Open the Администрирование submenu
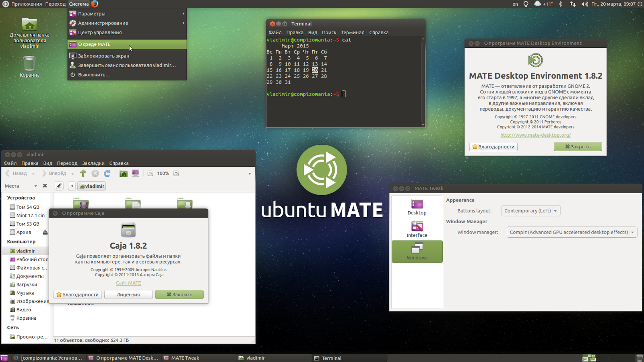The height and width of the screenshot is (362, 644). (x=127, y=23)
